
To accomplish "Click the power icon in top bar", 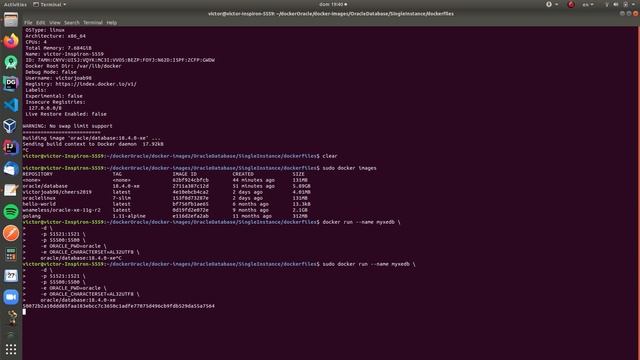I will [x=626, y=4].
